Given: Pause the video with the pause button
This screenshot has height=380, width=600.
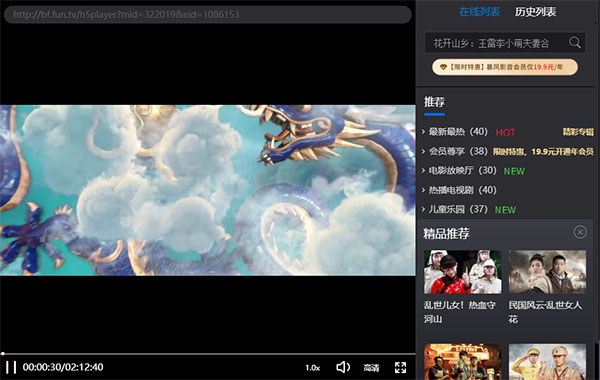Looking at the screenshot, I should tap(11, 367).
